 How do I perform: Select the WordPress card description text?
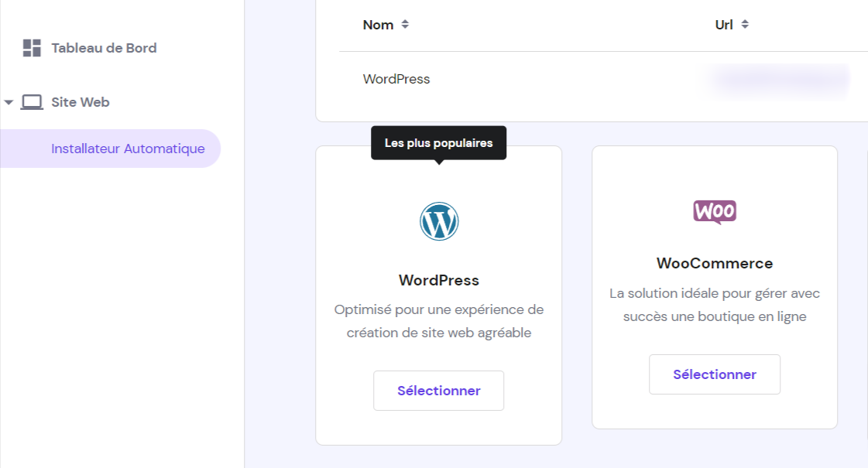click(x=438, y=320)
